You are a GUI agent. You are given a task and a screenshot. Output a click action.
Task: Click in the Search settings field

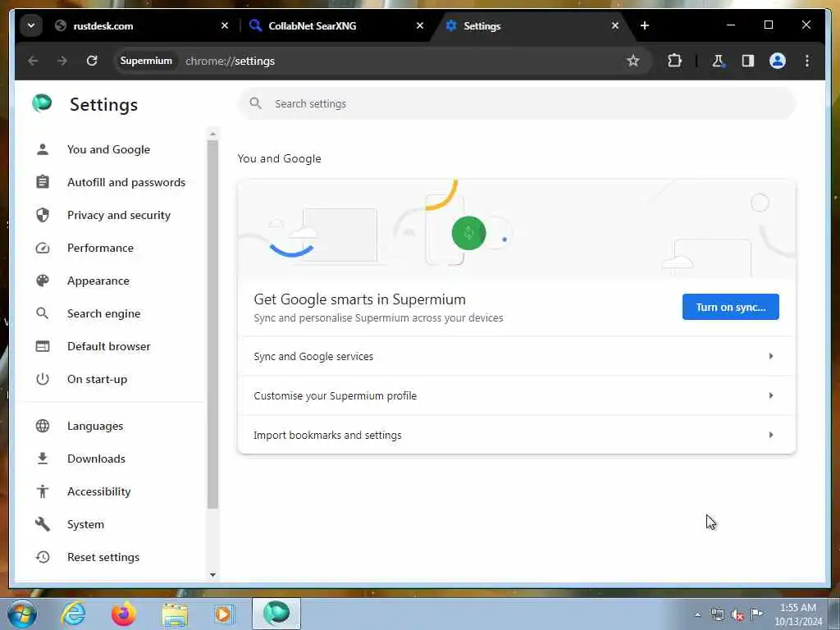coord(517,103)
